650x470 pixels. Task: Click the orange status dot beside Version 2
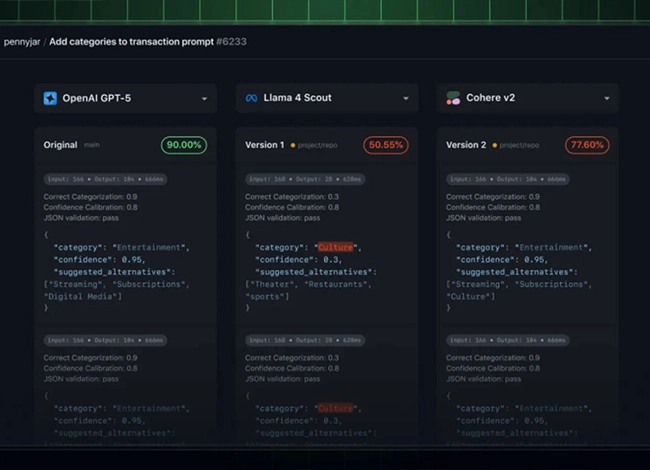coord(494,145)
